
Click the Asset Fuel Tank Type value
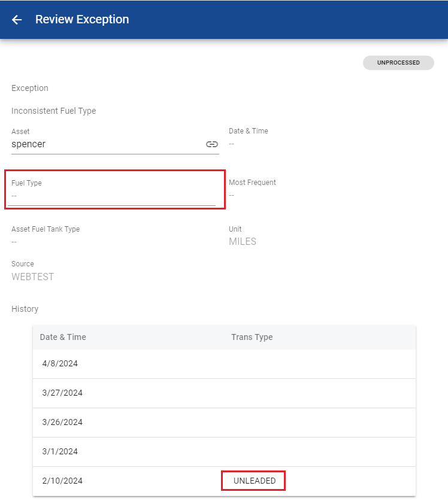click(14, 242)
